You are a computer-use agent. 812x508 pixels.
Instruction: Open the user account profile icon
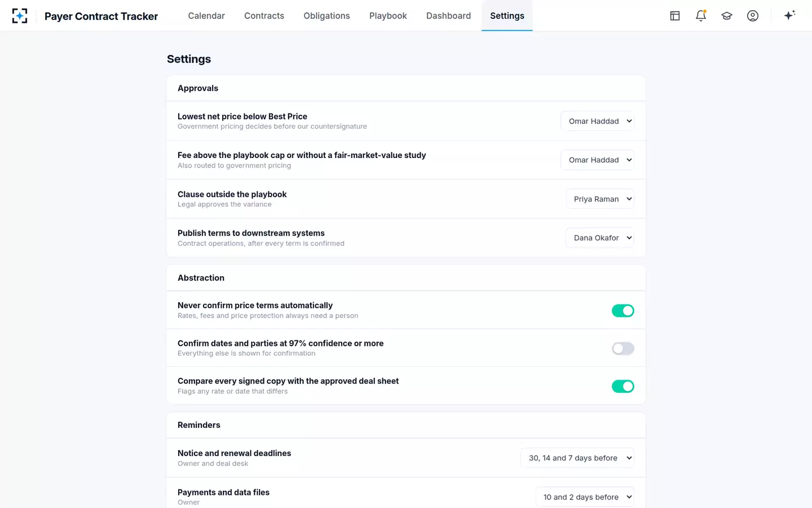point(753,16)
